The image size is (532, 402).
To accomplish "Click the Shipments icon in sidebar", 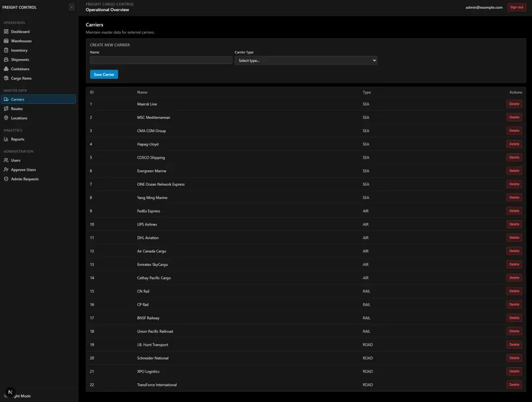I will tap(6, 60).
